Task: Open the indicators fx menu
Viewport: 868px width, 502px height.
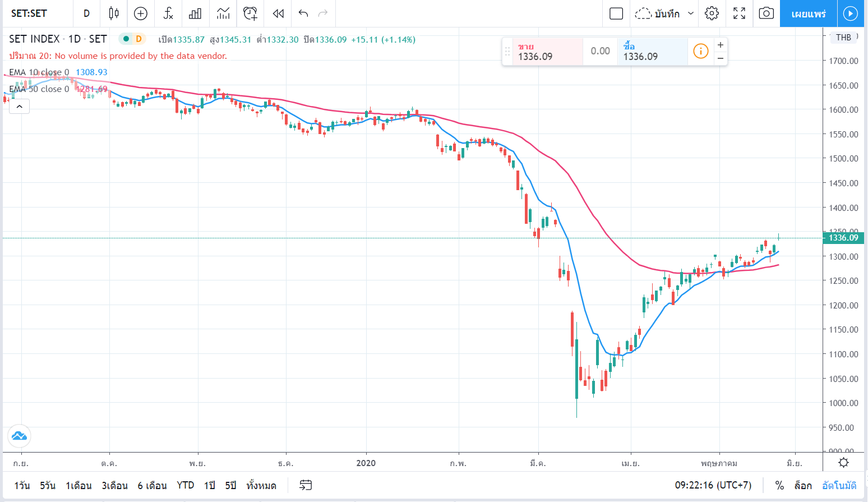Action: click(168, 13)
